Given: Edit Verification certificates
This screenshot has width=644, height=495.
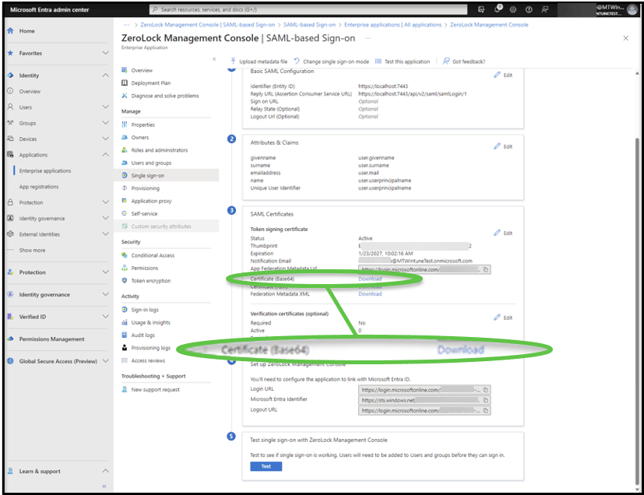Looking at the screenshot, I should pyautogui.click(x=503, y=318).
